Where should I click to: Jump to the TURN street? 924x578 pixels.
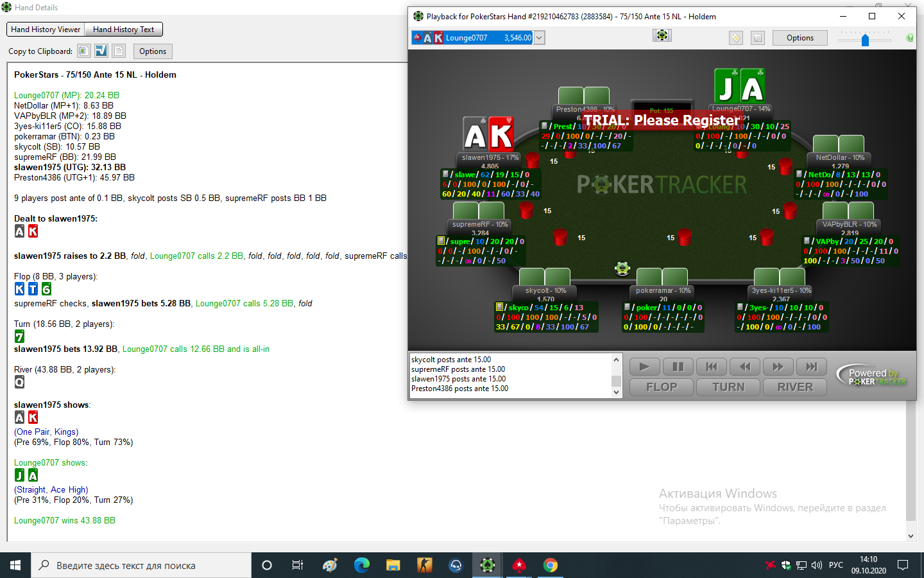click(728, 387)
